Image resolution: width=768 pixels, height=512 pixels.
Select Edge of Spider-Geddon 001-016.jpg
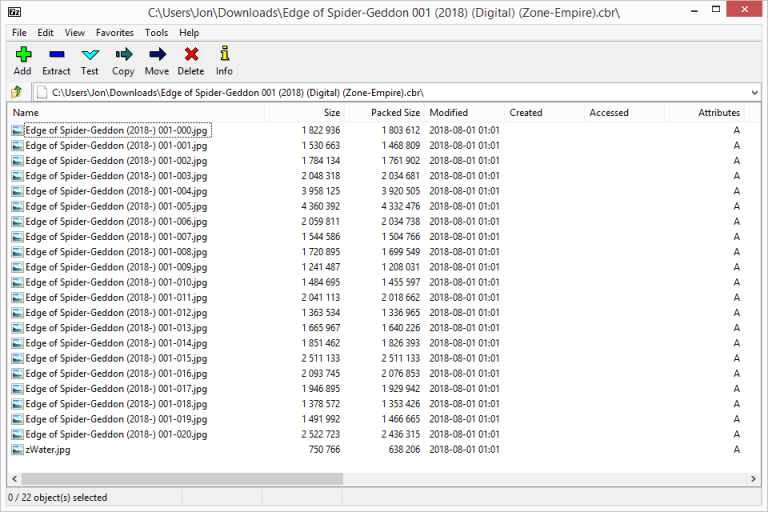coord(116,373)
